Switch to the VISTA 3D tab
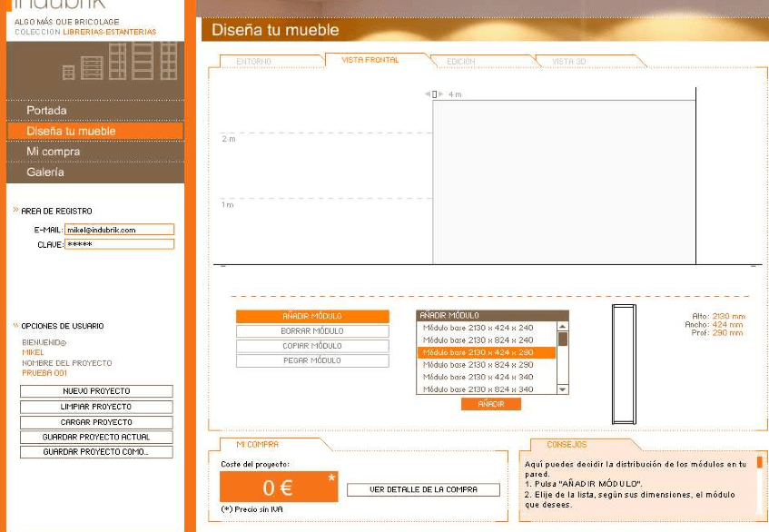The width and height of the screenshot is (769, 532). pos(569,62)
